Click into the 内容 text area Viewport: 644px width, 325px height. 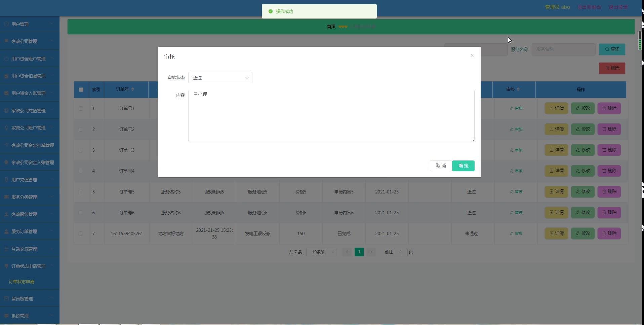[331, 116]
